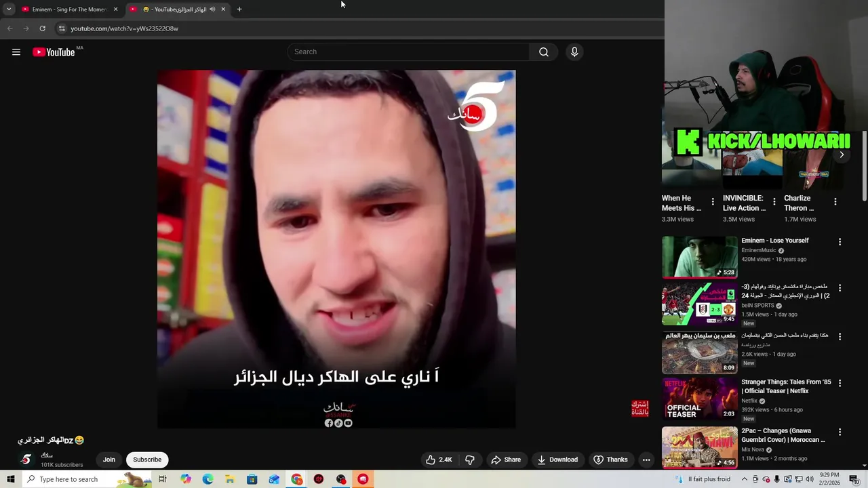Open Outlook from the taskbar
The image size is (868, 488).
274,479
